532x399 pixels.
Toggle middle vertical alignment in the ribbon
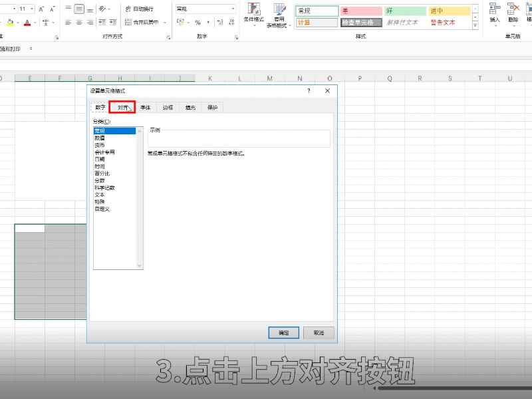pos(79,9)
